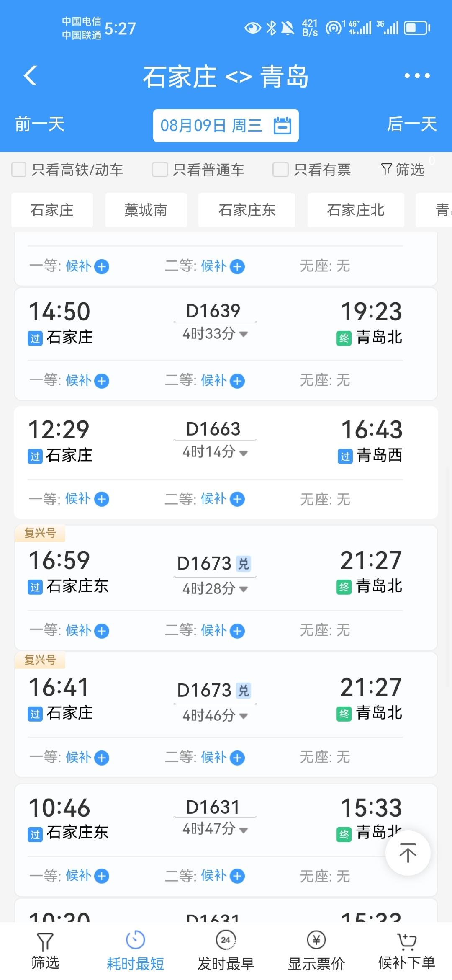The image size is (452, 980).
Task: Tap the back arrow icon
Action: pyautogui.click(x=31, y=76)
